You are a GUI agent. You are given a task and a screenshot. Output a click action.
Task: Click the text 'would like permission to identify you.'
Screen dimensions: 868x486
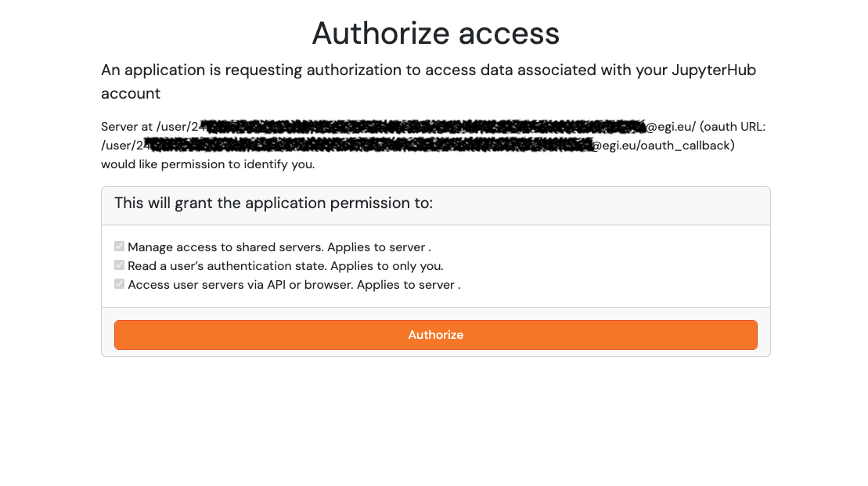[x=207, y=164]
